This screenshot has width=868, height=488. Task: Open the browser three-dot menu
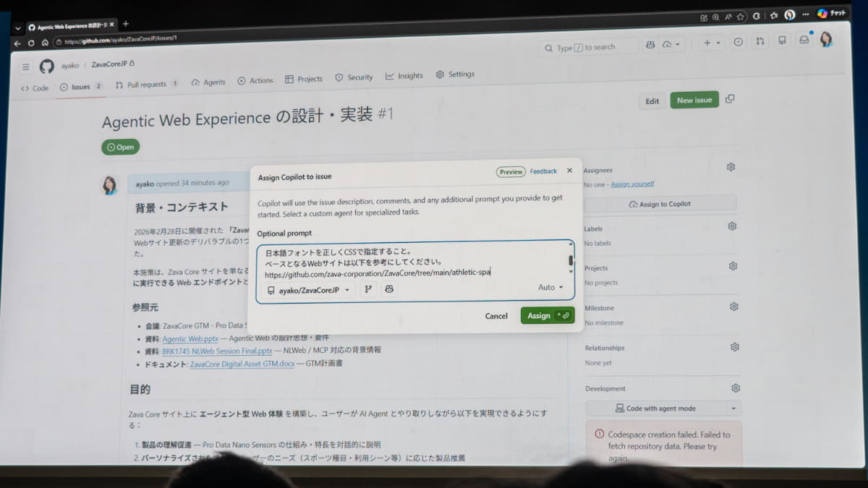(x=805, y=14)
